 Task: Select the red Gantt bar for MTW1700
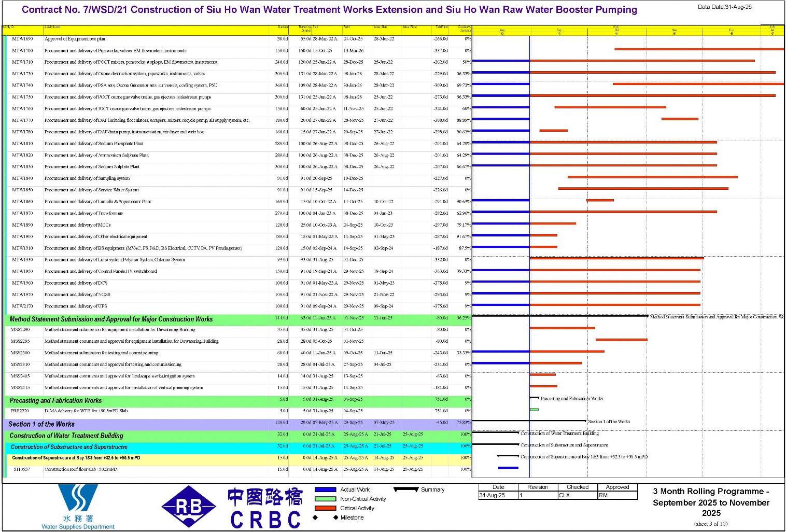tap(699, 49)
